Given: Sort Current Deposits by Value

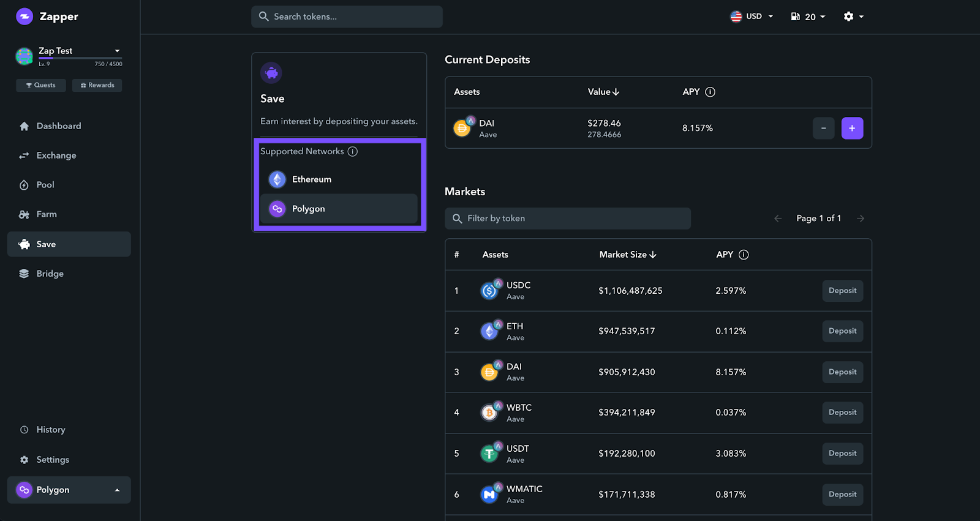Looking at the screenshot, I should (604, 92).
